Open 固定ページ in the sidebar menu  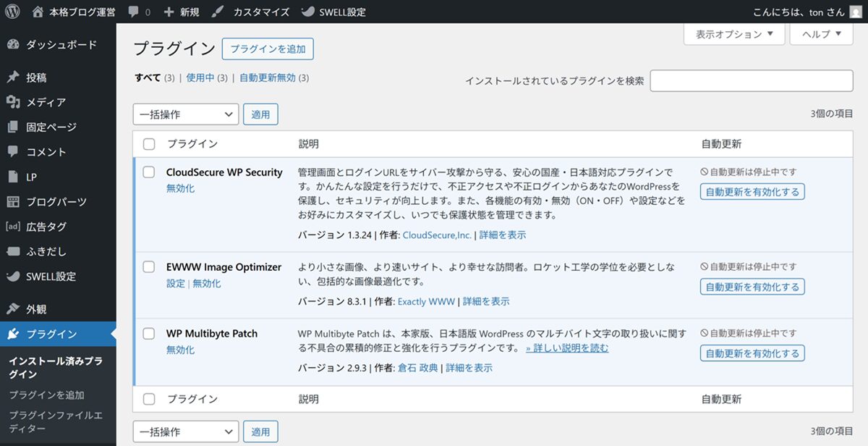(x=51, y=127)
